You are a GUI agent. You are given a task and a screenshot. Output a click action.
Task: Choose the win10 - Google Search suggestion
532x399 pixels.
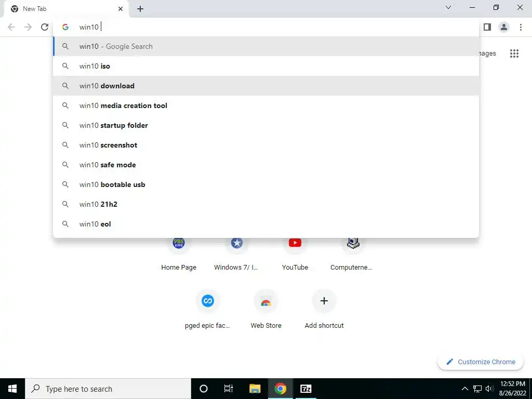coord(266,46)
